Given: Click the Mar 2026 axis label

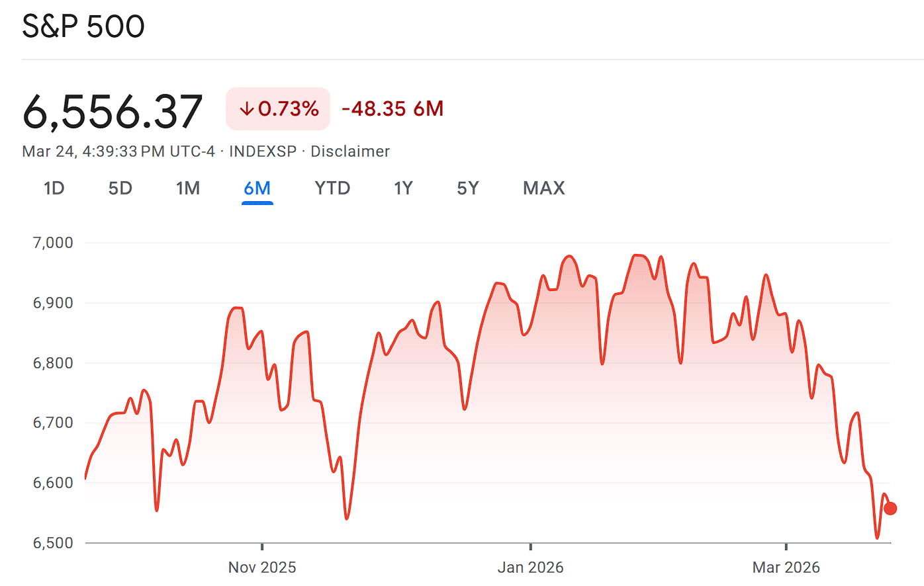Looking at the screenshot, I should 786,567.
